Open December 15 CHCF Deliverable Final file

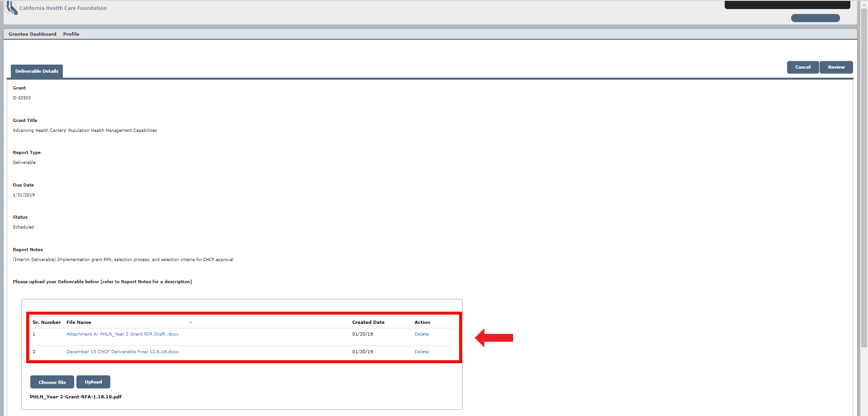(123, 352)
